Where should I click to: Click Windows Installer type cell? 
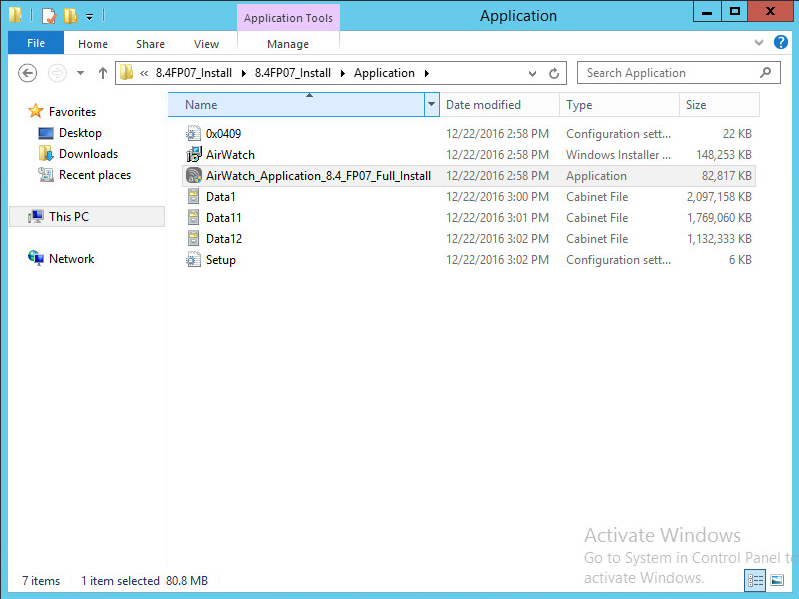click(x=618, y=154)
